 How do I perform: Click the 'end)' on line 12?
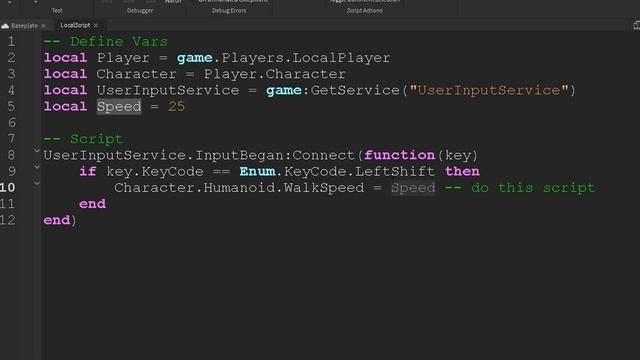pyautogui.click(x=60, y=220)
